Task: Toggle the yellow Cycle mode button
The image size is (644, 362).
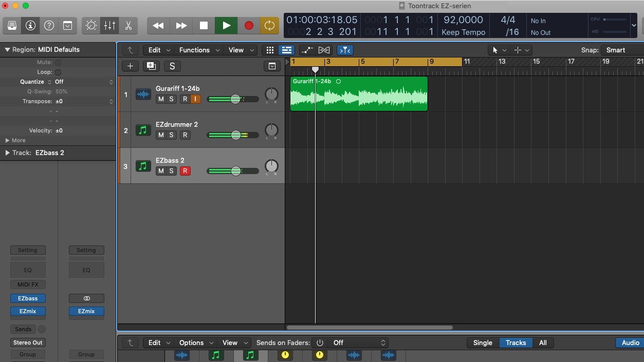Action: pos(269,25)
